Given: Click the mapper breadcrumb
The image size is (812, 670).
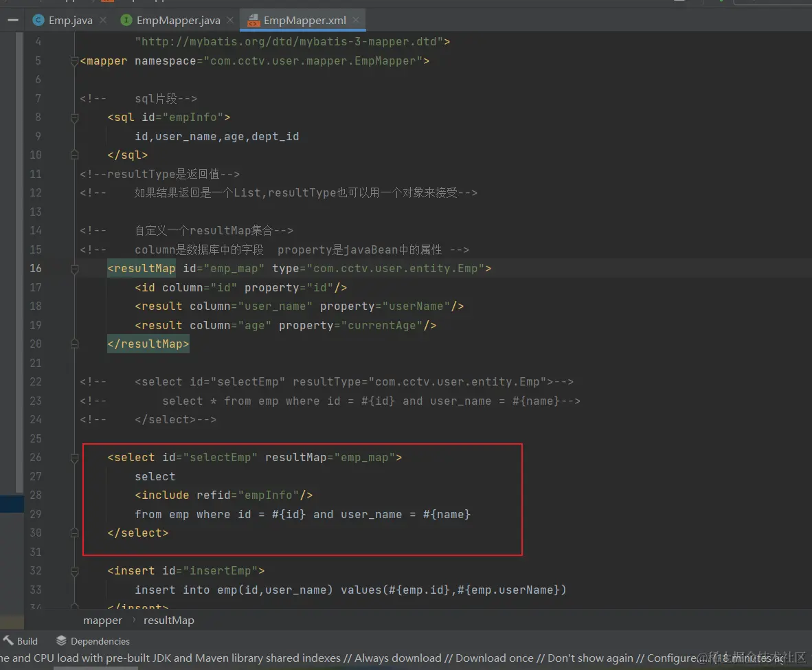Looking at the screenshot, I should [102, 621].
